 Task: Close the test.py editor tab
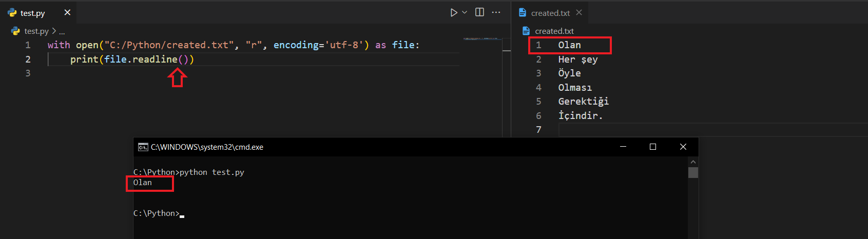tap(67, 12)
